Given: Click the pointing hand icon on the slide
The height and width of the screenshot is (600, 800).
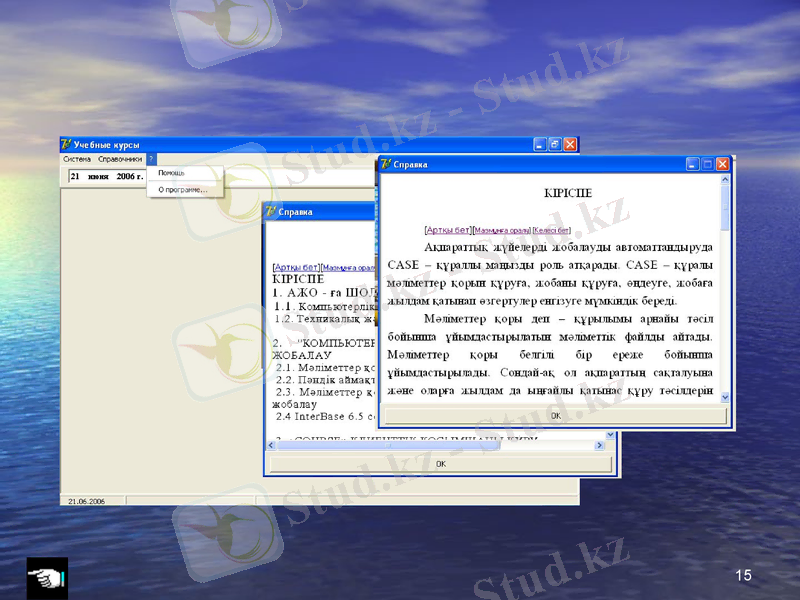Looking at the screenshot, I should pyautogui.click(x=47, y=578).
